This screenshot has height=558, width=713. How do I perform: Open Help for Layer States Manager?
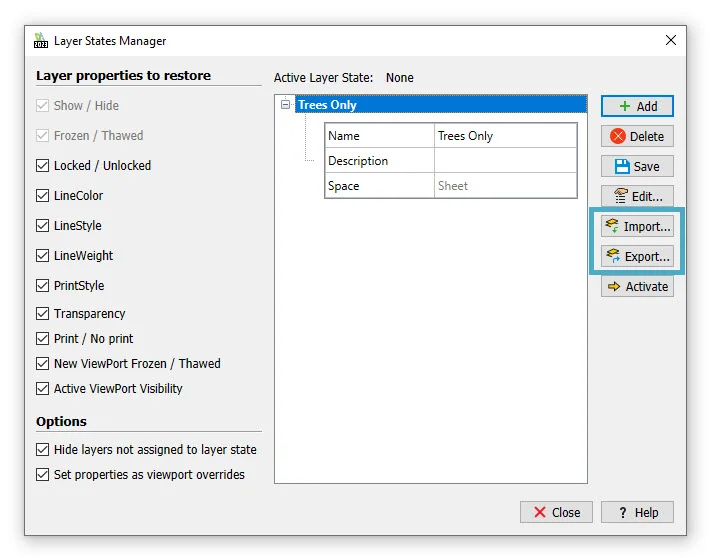point(637,512)
